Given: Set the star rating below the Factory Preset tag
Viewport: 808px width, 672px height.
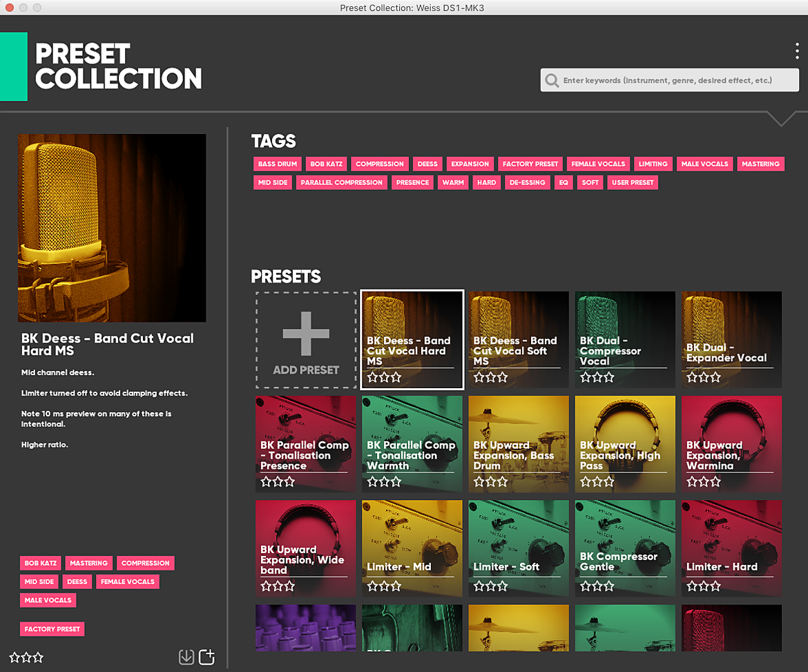Looking at the screenshot, I should [x=26, y=657].
